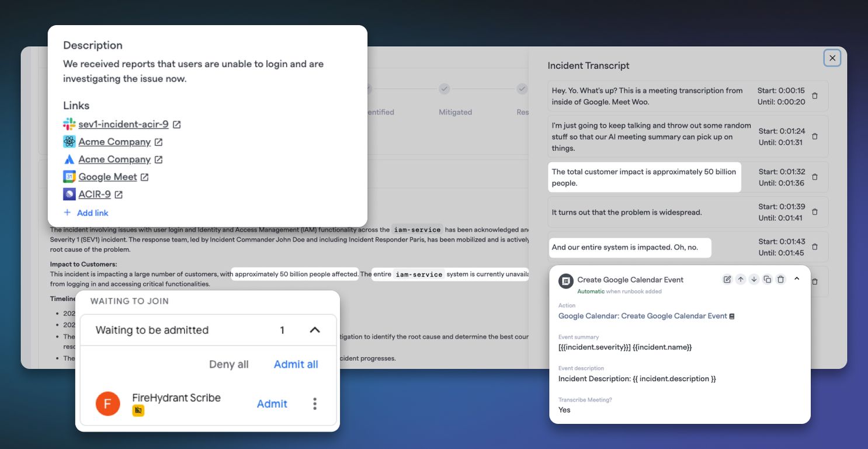The width and height of the screenshot is (868, 449).
Task: Select the Mitigated milestone label
Action: pyautogui.click(x=456, y=112)
